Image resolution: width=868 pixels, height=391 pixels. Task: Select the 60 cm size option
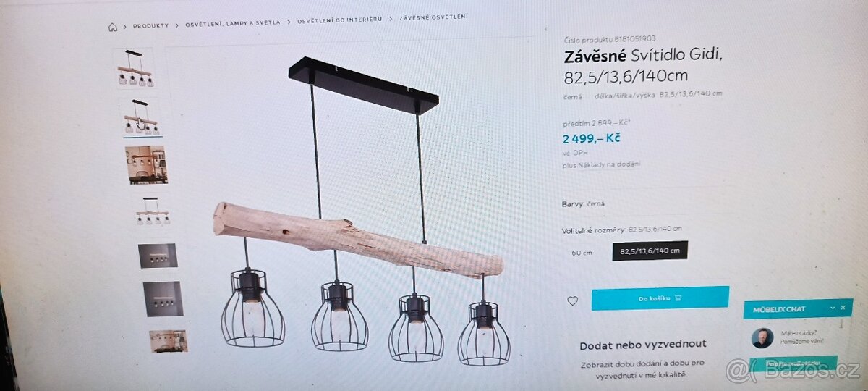point(582,252)
